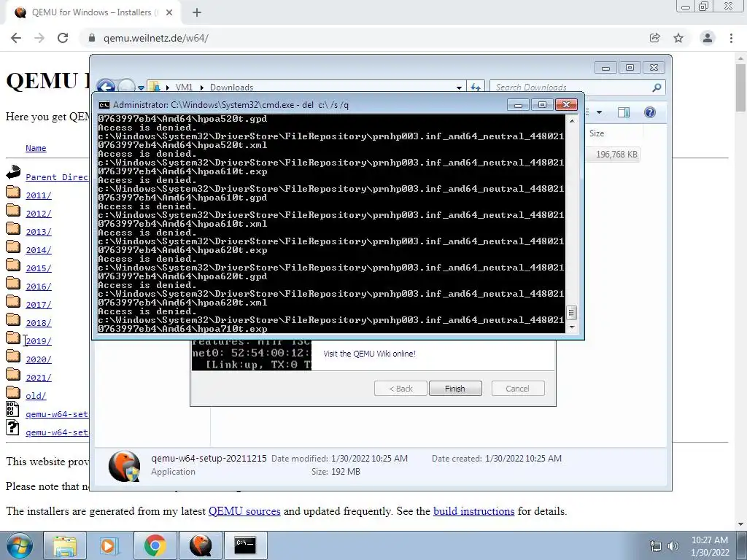747x560 pixels.
Task: Go back using Chrome's back arrow
Action: tap(16, 38)
